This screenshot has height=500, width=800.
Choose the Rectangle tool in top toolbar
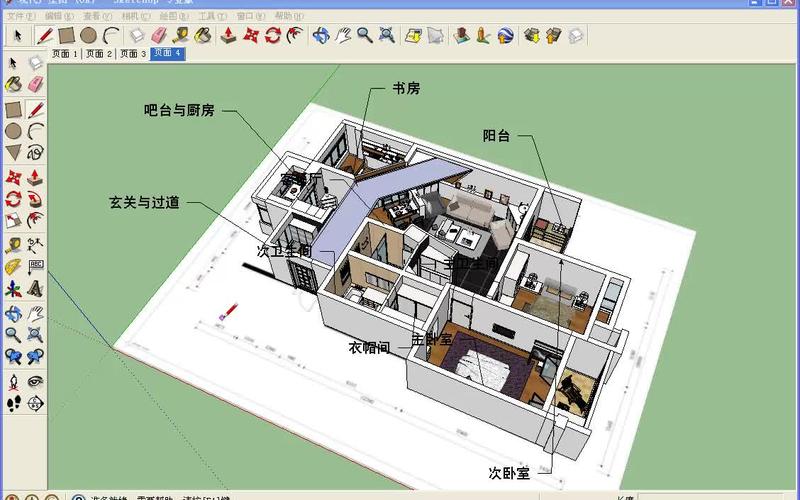point(67,36)
